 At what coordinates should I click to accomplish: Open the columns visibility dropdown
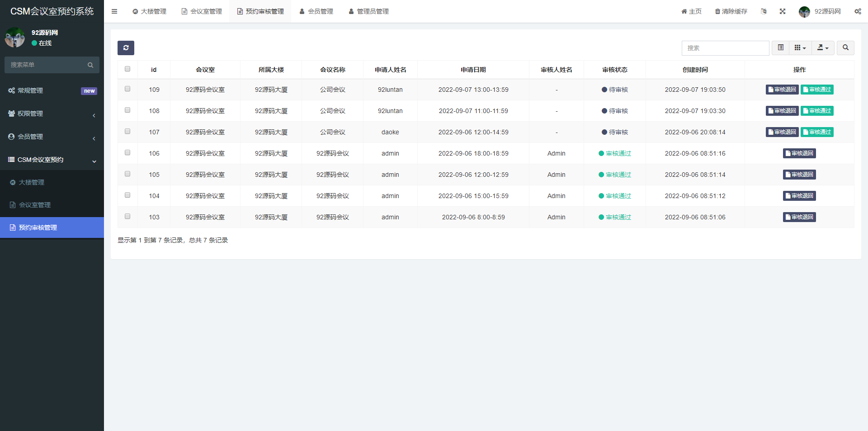point(800,48)
